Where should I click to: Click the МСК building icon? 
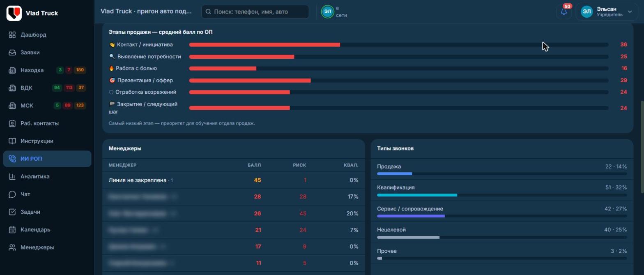[x=12, y=106]
